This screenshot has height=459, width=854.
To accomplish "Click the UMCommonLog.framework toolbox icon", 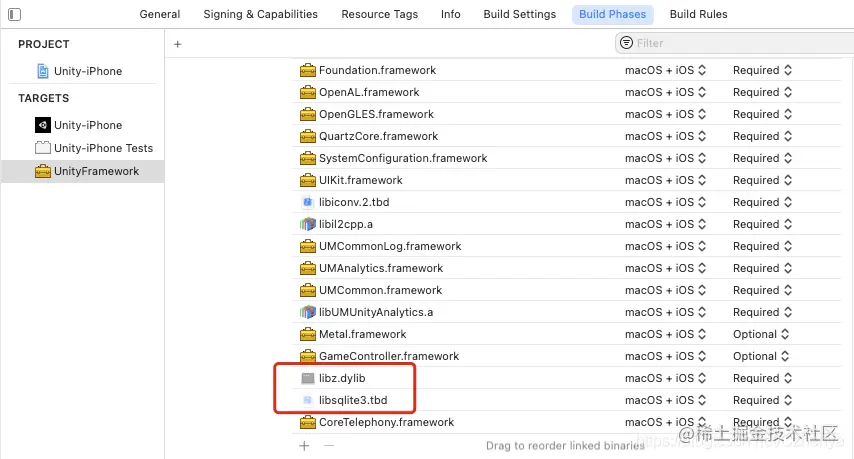I will coord(308,247).
